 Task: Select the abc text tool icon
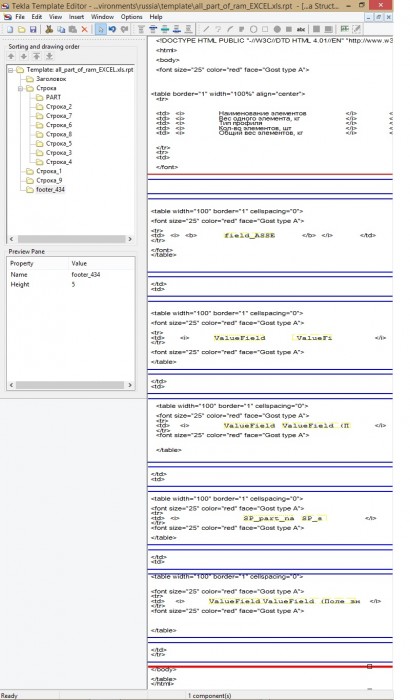301,29
